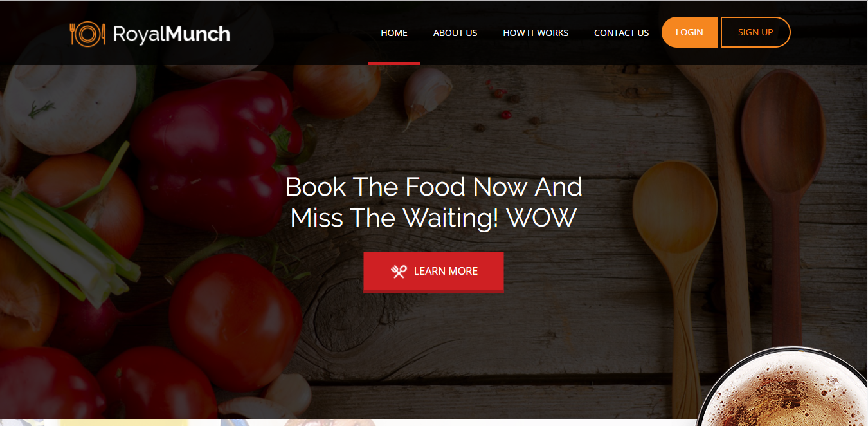Click the crossed utensils icon on Learn More
The width and height of the screenshot is (868, 426).
click(x=399, y=272)
